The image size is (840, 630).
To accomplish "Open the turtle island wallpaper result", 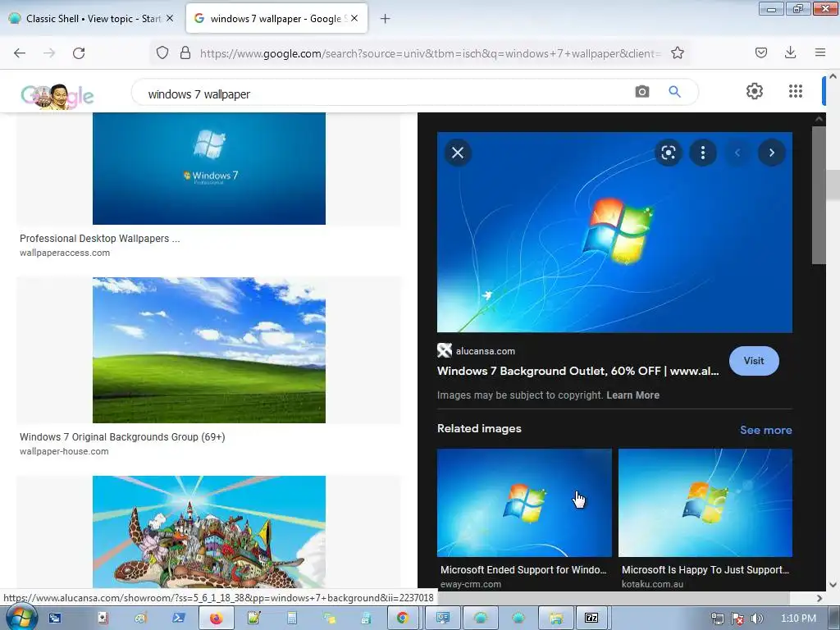I will pyautogui.click(x=209, y=532).
